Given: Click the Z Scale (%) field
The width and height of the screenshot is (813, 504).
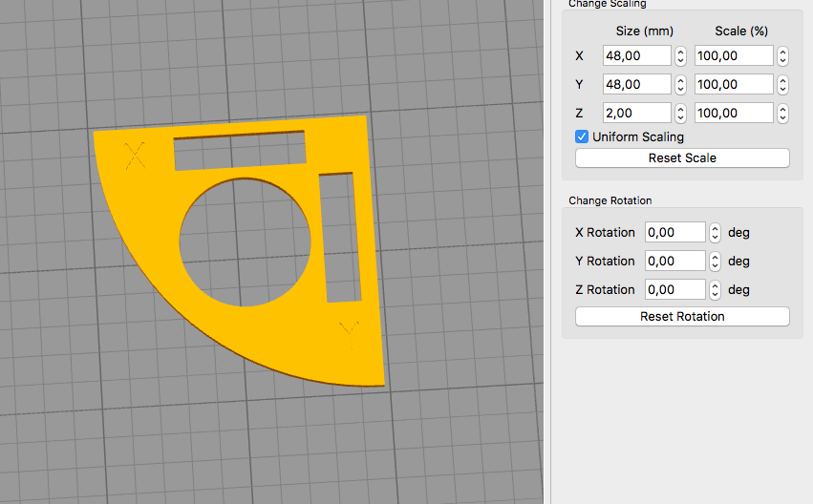Looking at the screenshot, I should tap(733, 114).
